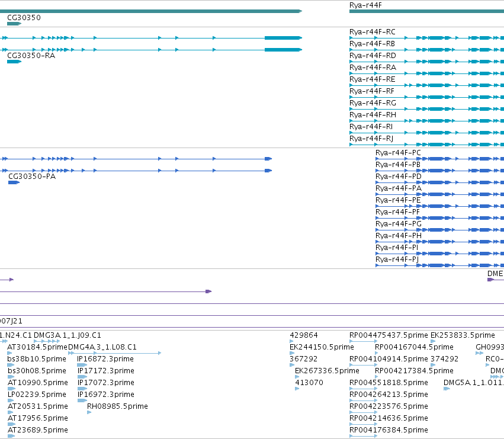Click EST RP004264213.5prime

click(x=389, y=395)
